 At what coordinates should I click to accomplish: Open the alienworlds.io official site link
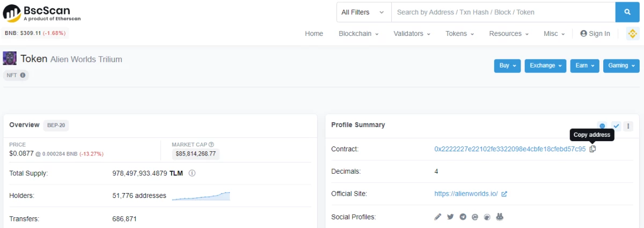(466, 194)
